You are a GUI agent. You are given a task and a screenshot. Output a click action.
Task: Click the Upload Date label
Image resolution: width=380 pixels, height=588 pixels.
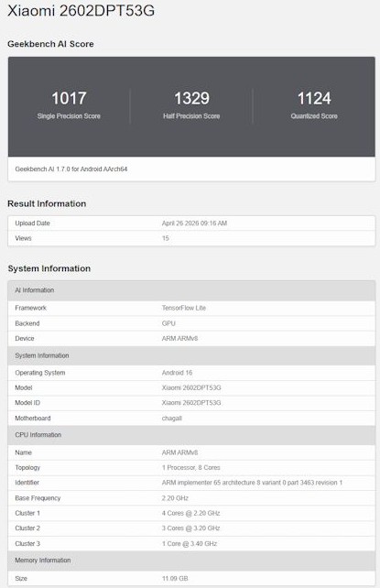(33, 223)
